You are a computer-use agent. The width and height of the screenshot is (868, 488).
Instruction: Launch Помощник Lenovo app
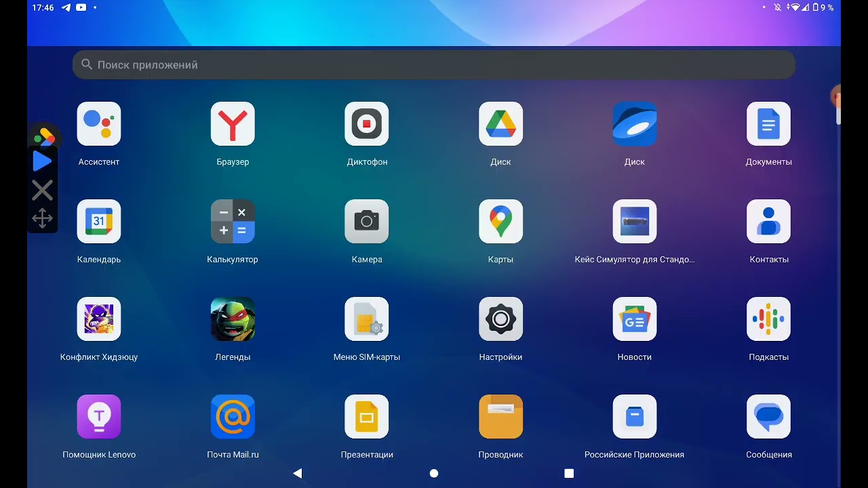click(99, 417)
